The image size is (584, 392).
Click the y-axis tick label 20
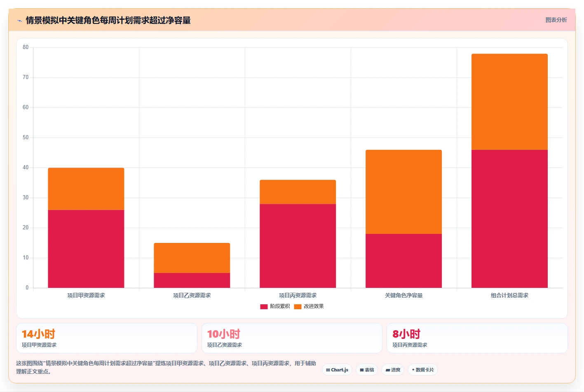coord(26,228)
